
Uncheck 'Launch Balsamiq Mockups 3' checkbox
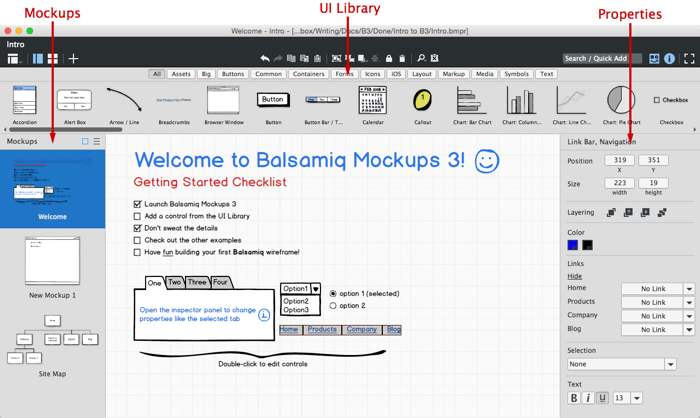coord(138,204)
